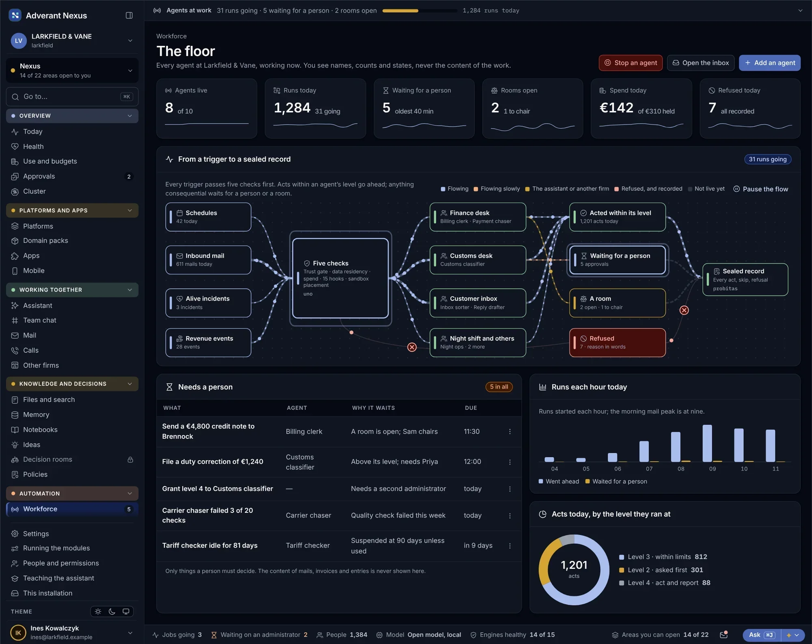Image resolution: width=812 pixels, height=644 pixels.
Task: Pause the flow
Action: point(761,189)
